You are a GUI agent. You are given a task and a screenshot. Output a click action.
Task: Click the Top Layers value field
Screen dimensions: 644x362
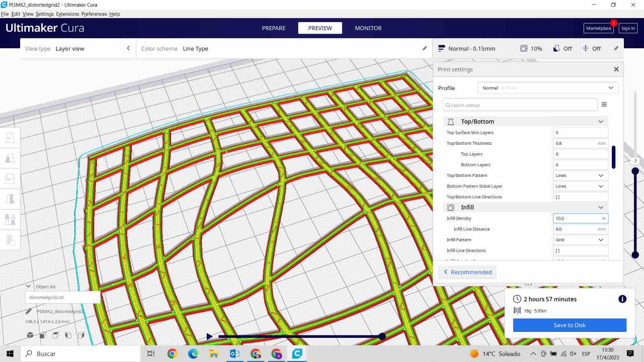(580, 154)
